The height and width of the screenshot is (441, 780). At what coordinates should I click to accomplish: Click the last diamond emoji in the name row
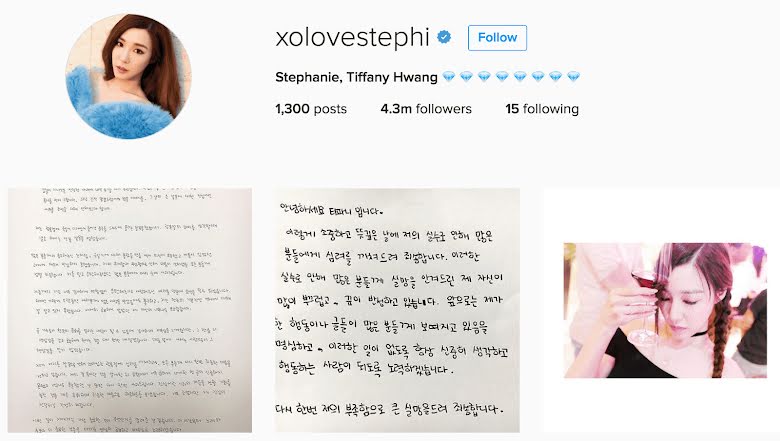574,77
